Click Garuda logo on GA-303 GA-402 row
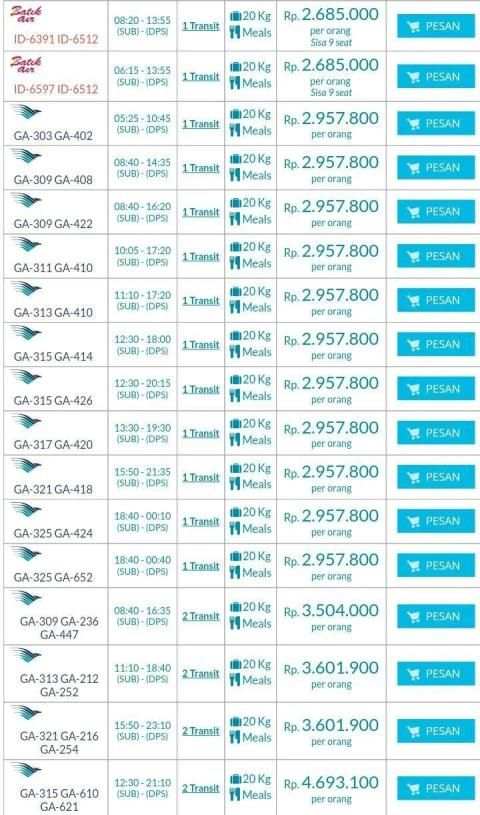Viewport: 480px width, 815px height. (25, 113)
